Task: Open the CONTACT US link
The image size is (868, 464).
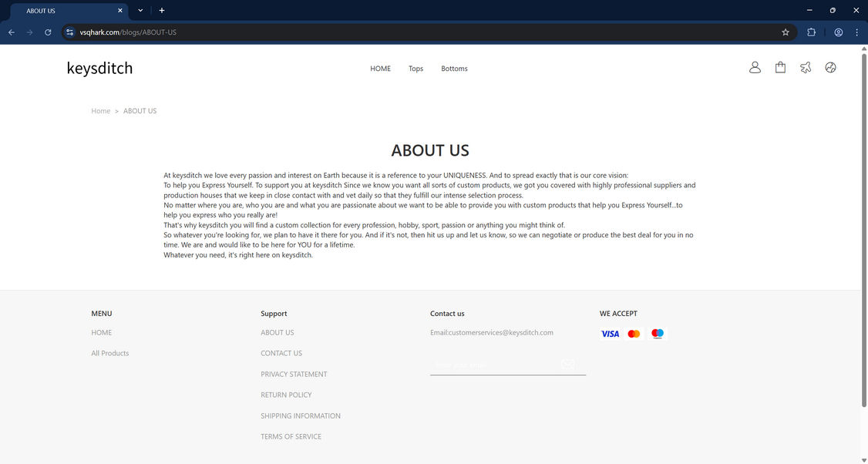Action: click(281, 353)
